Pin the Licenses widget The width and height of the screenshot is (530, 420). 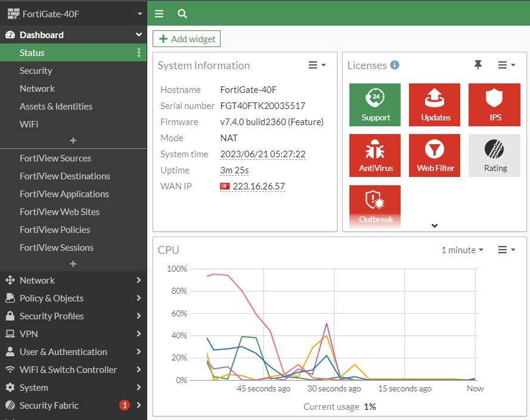(x=479, y=66)
